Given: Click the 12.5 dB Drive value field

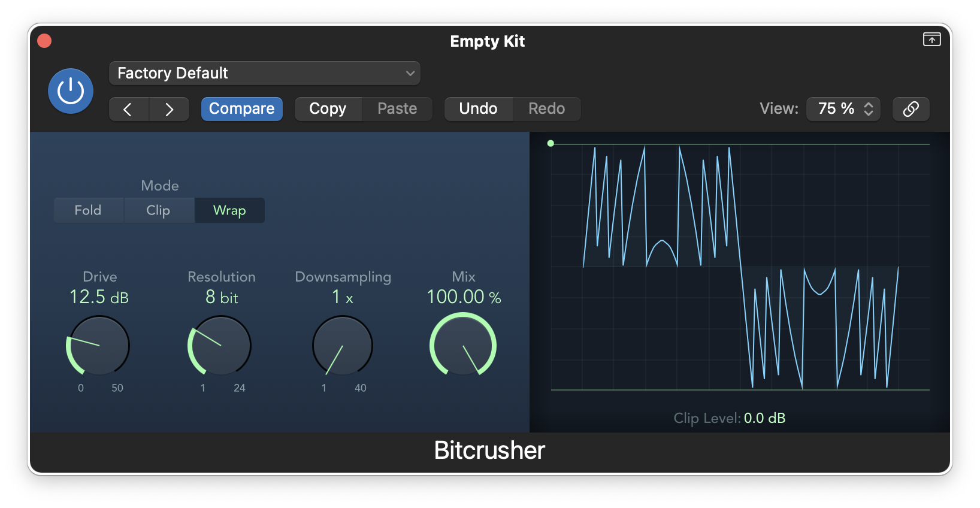Looking at the screenshot, I should [x=99, y=297].
